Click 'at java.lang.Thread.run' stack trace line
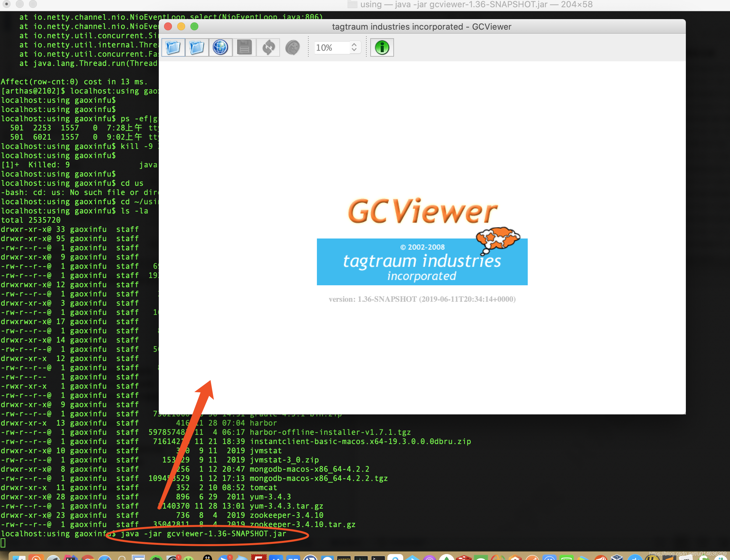730x560 pixels. coord(88,63)
